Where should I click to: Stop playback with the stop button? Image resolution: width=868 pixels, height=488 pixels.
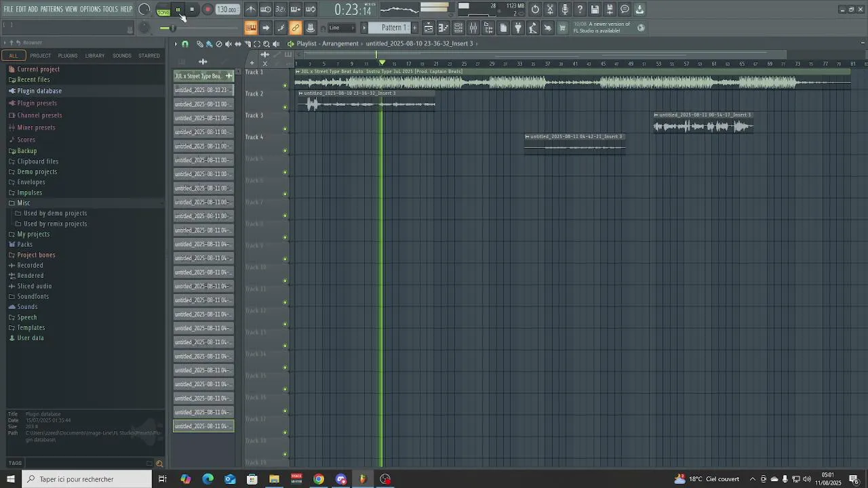point(193,9)
